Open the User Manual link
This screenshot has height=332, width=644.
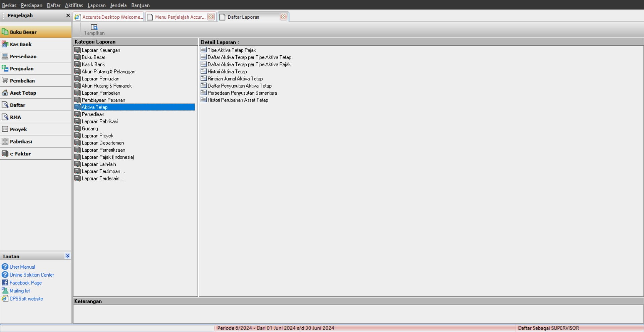coord(22,267)
